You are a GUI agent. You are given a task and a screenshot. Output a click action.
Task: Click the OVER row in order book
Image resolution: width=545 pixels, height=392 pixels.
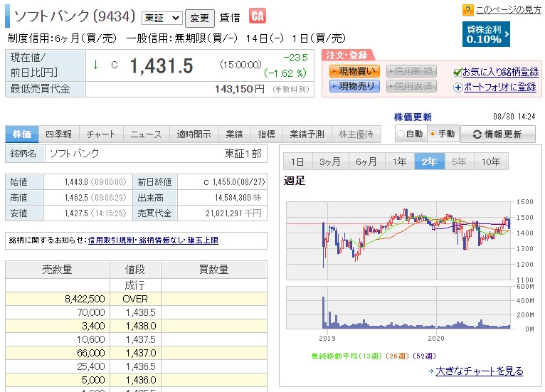click(x=137, y=299)
